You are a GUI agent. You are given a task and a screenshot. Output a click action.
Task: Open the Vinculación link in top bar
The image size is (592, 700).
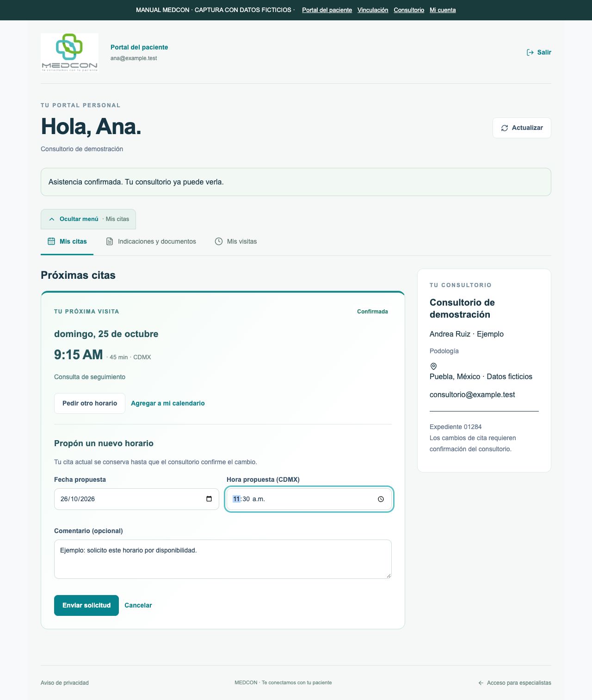point(373,10)
